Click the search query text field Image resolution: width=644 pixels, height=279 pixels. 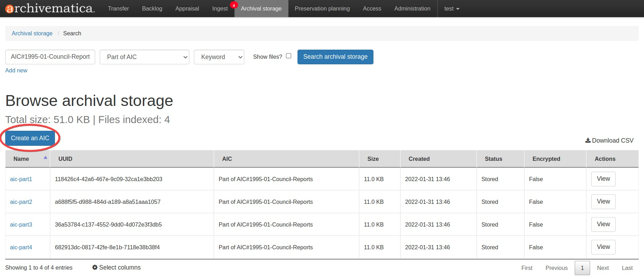pos(50,57)
